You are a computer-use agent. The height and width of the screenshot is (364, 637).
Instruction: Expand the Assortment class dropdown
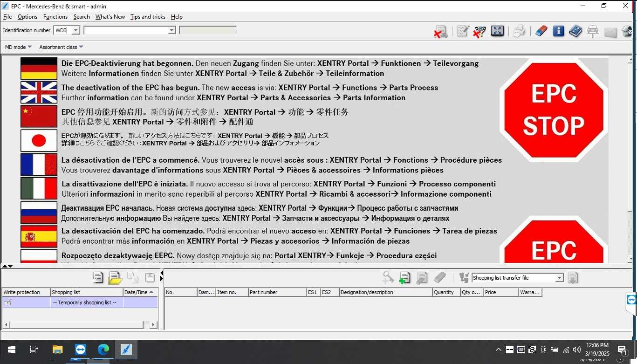click(x=61, y=47)
